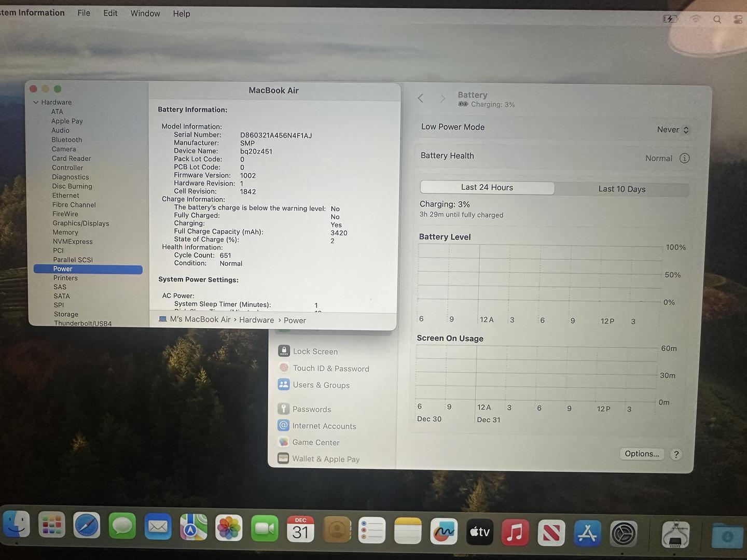The width and height of the screenshot is (747, 560).
Task: Open Contacts app in the Dock
Action: (x=337, y=529)
